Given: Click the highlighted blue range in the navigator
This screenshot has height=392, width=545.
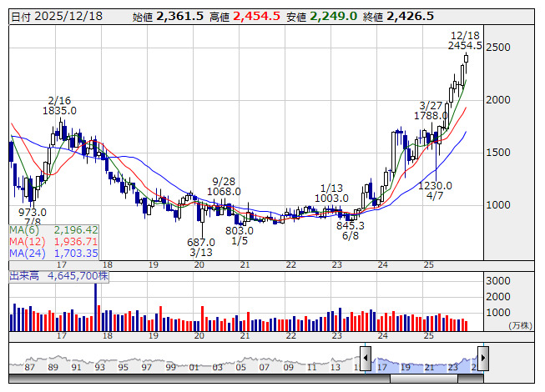Looking at the screenshot, I should click(x=423, y=363).
